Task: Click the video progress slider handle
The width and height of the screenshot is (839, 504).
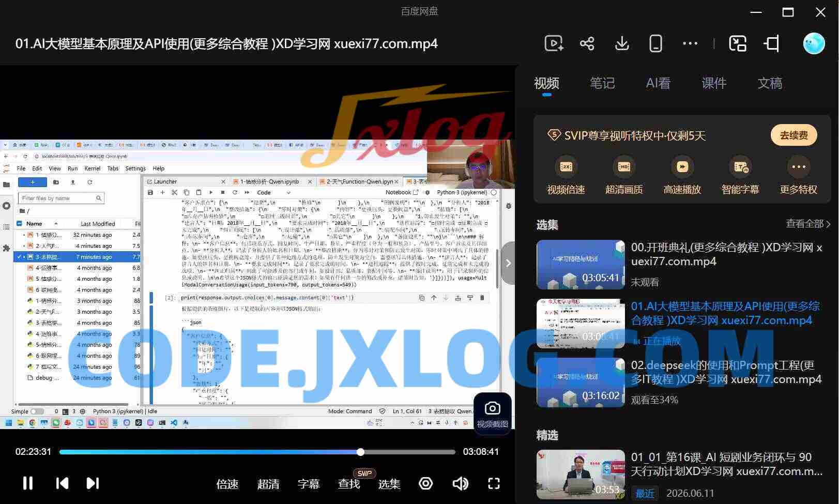Action: [360, 452]
